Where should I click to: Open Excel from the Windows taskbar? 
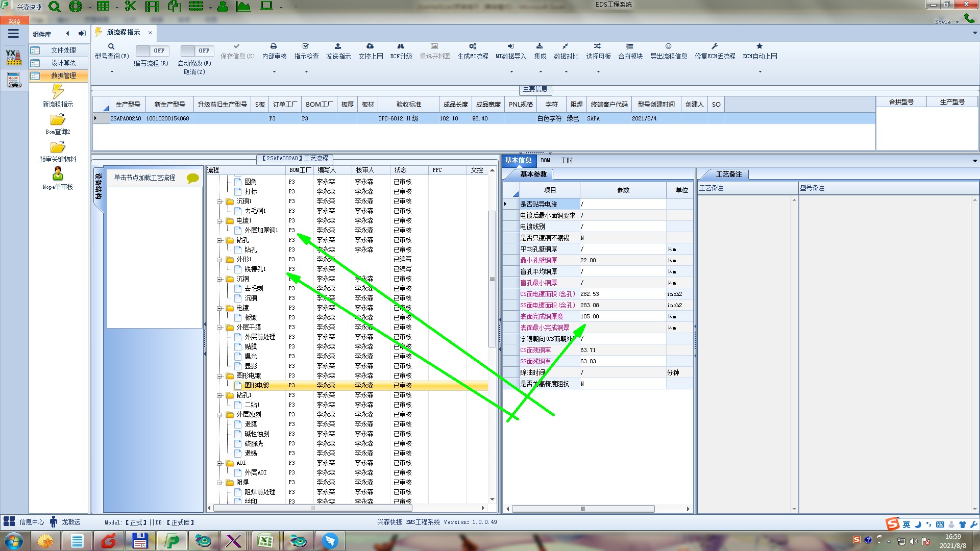265,540
